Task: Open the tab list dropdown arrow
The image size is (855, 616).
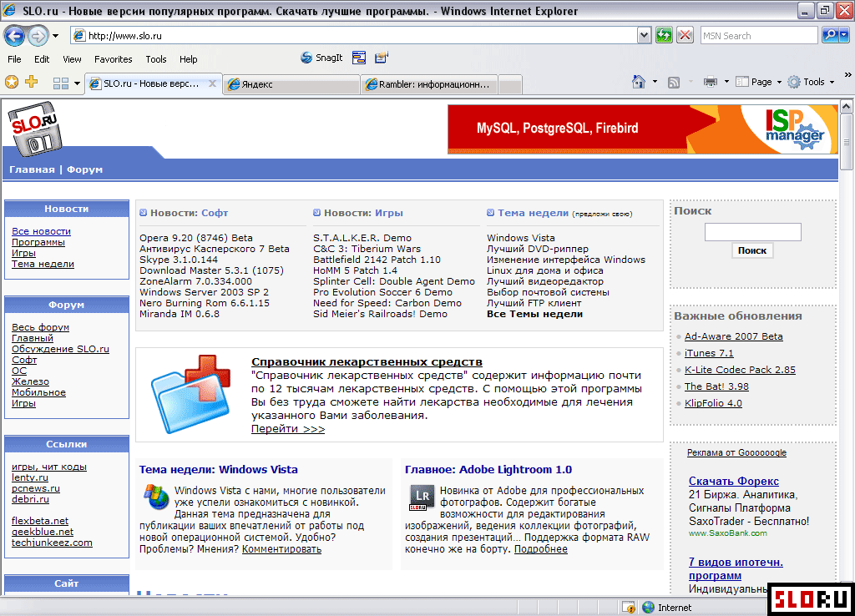Action: tap(77, 83)
